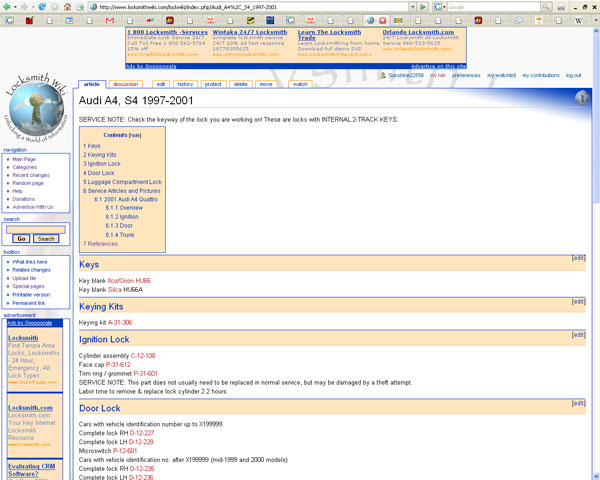Click the browser Reload icon
600x480 pixels.
[44, 7]
